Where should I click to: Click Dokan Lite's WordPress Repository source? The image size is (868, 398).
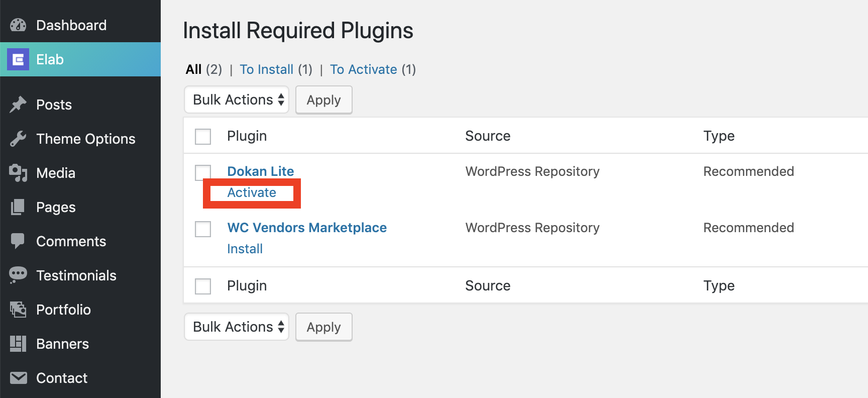pyautogui.click(x=532, y=171)
